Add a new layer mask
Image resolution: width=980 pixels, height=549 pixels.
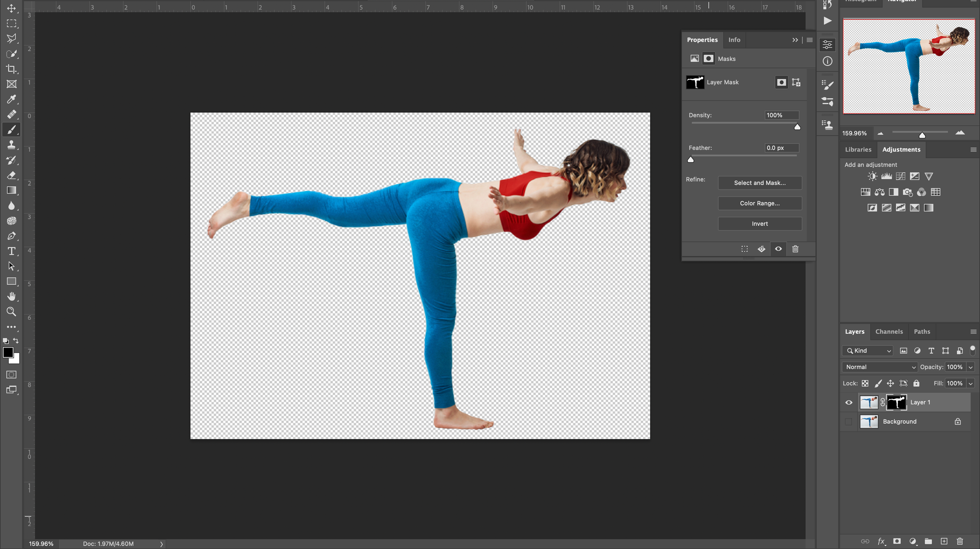[x=897, y=542]
